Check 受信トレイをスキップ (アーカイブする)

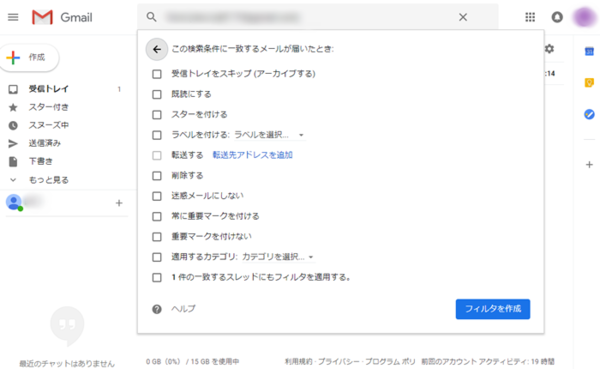pos(157,74)
